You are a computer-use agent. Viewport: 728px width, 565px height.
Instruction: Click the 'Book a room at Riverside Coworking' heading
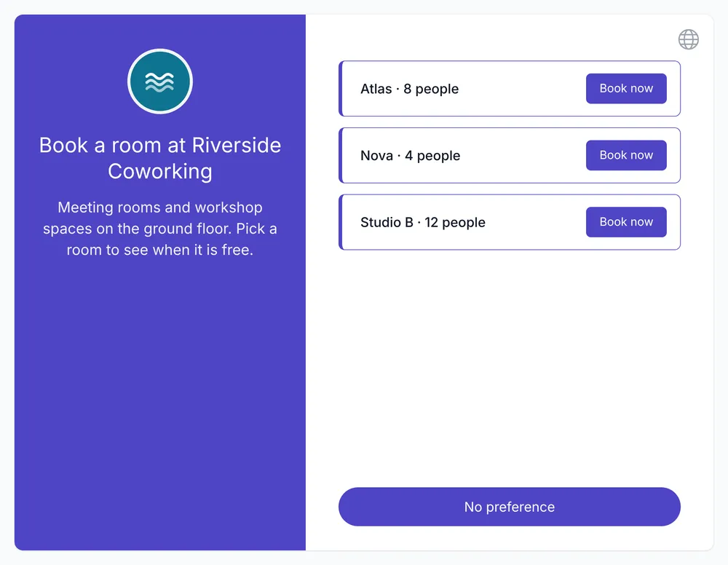pos(159,158)
